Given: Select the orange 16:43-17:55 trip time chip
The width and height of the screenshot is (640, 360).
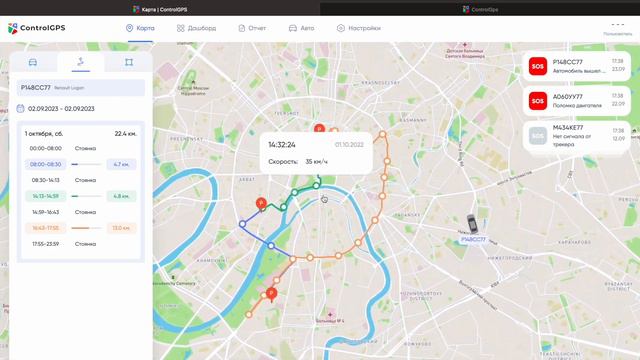Looking at the screenshot, I should tap(45, 228).
